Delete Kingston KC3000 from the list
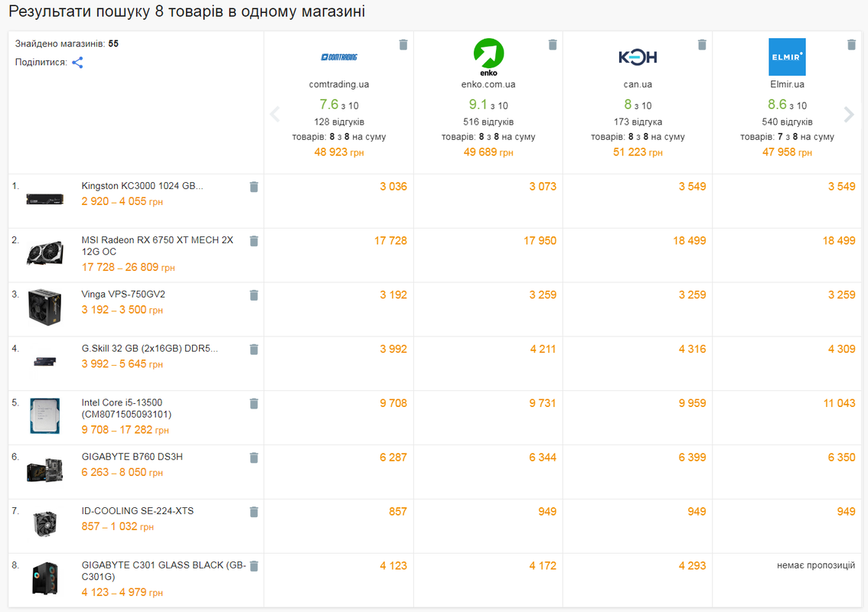The width and height of the screenshot is (868, 612). 254,187
